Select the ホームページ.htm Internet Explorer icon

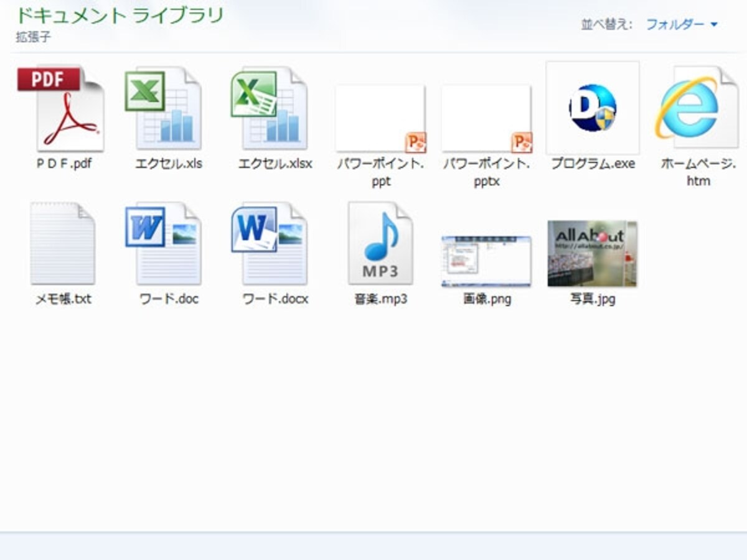[697, 108]
